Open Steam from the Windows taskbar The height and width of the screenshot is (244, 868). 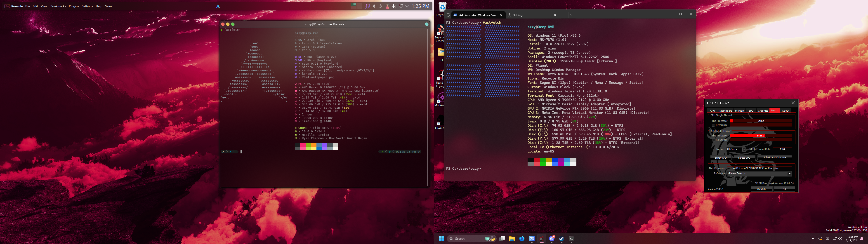tap(561, 239)
